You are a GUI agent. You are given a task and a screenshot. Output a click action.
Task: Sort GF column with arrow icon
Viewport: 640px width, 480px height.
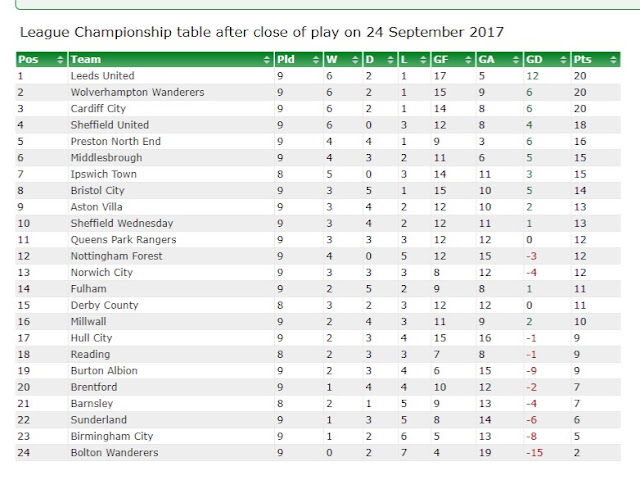tap(468, 60)
